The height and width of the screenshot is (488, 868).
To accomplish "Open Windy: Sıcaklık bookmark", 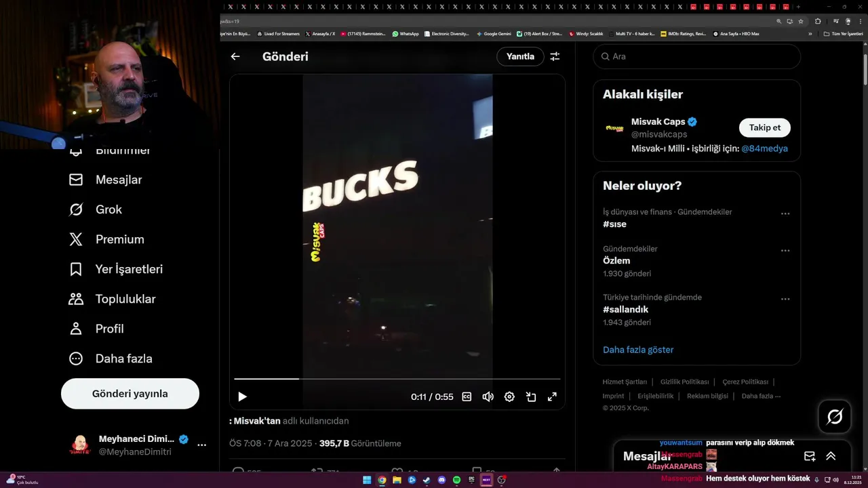I will pyautogui.click(x=586, y=33).
